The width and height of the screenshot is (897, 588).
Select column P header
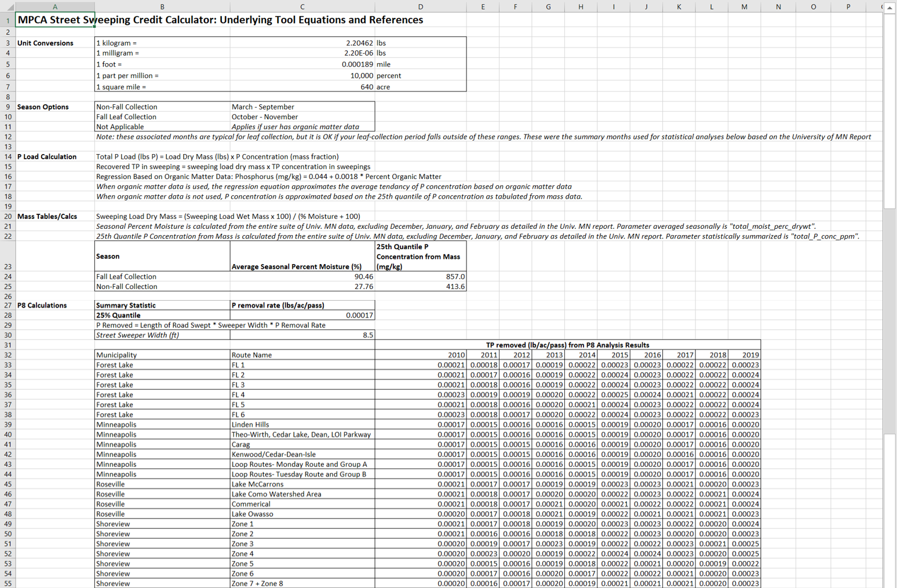848,7
